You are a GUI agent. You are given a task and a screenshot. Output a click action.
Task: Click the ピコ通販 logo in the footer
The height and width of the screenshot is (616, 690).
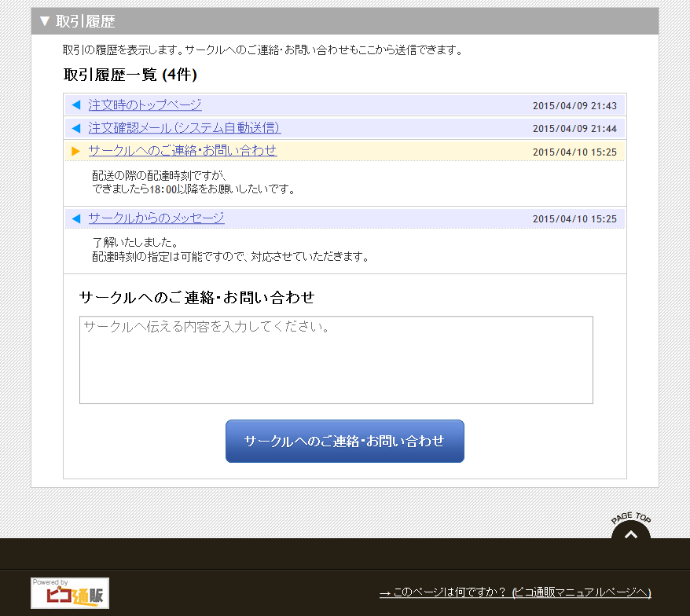click(70, 593)
